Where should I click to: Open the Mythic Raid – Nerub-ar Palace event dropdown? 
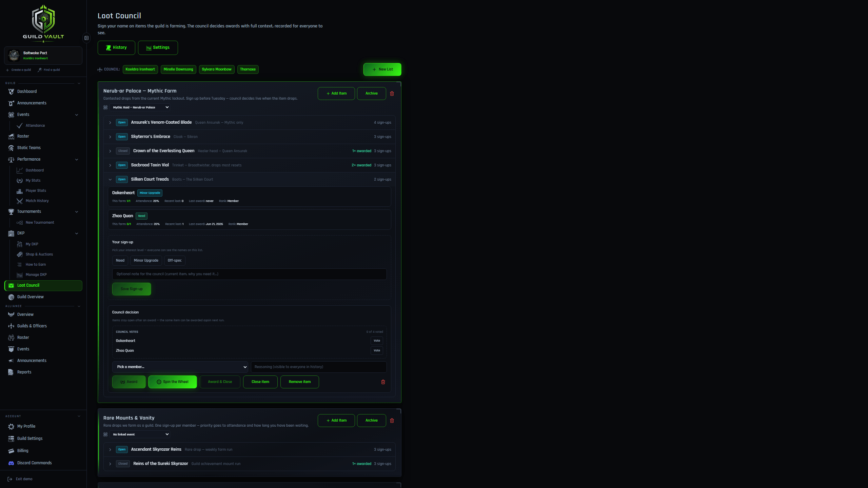click(x=140, y=107)
